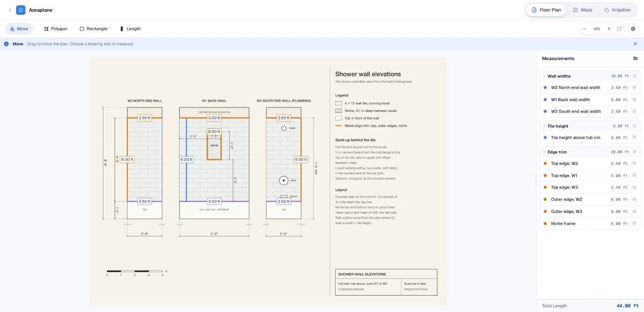Switch to the Irrigation tab
The image size is (644, 312).
617,10
